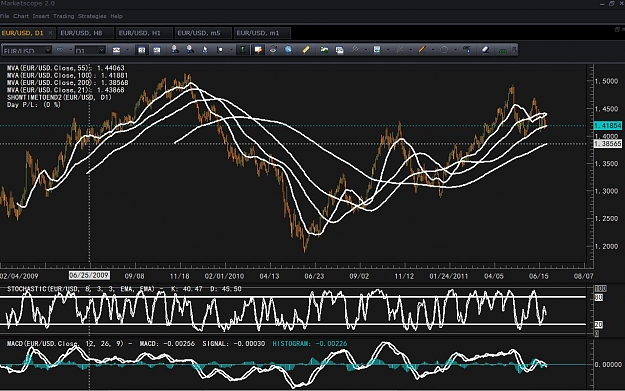Click the green icon next to eraser
Screen dimensions: 625x391
tap(503, 51)
